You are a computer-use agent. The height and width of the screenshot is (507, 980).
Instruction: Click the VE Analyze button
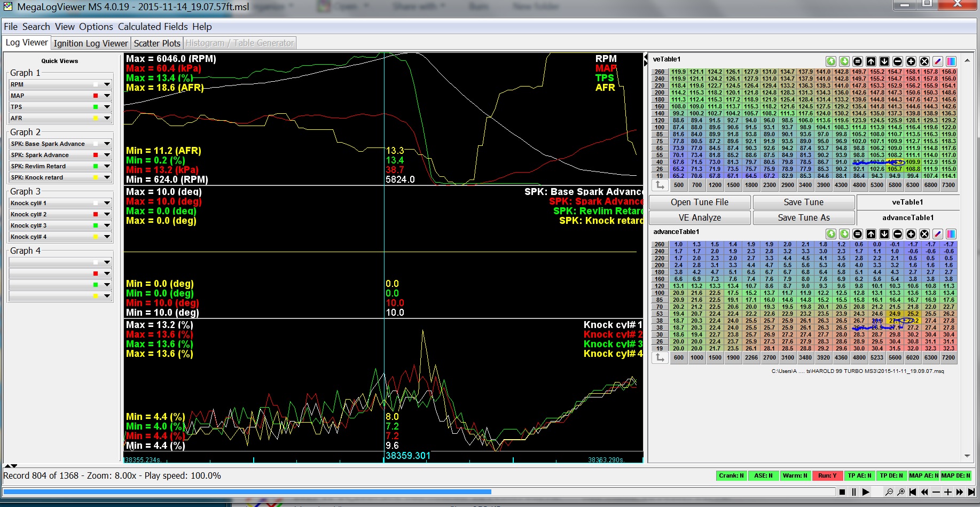tap(700, 218)
